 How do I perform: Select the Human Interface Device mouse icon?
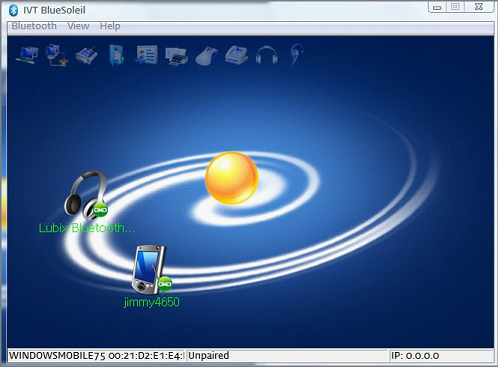[207, 56]
